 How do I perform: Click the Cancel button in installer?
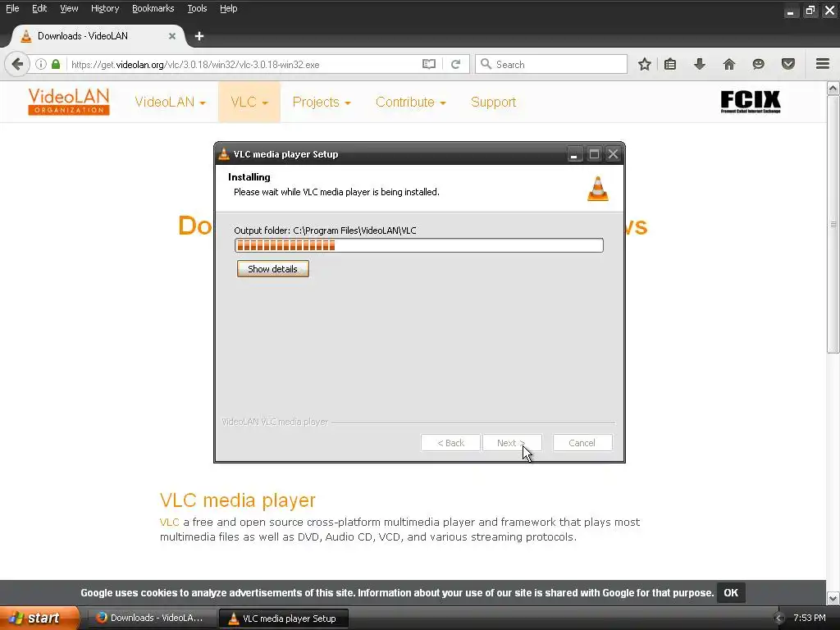[582, 443]
